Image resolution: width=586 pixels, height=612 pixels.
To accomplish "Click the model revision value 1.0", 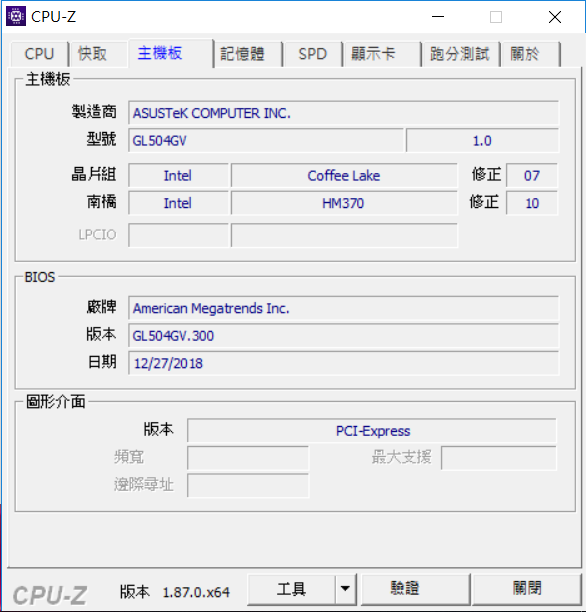I will point(482,141).
